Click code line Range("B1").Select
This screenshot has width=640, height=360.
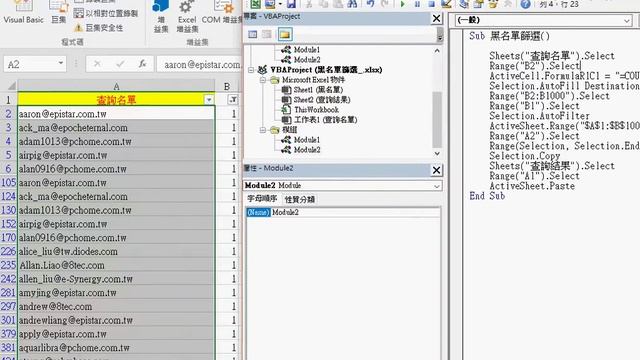coord(534,106)
